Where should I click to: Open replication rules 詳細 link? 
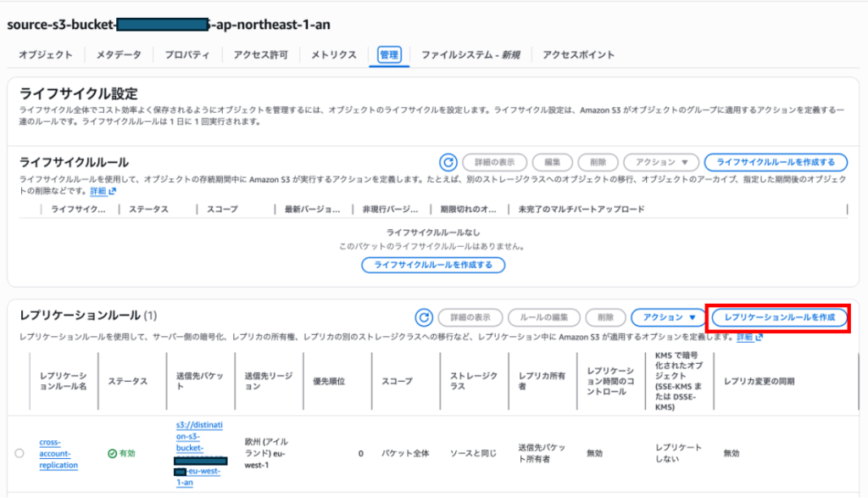point(744,337)
